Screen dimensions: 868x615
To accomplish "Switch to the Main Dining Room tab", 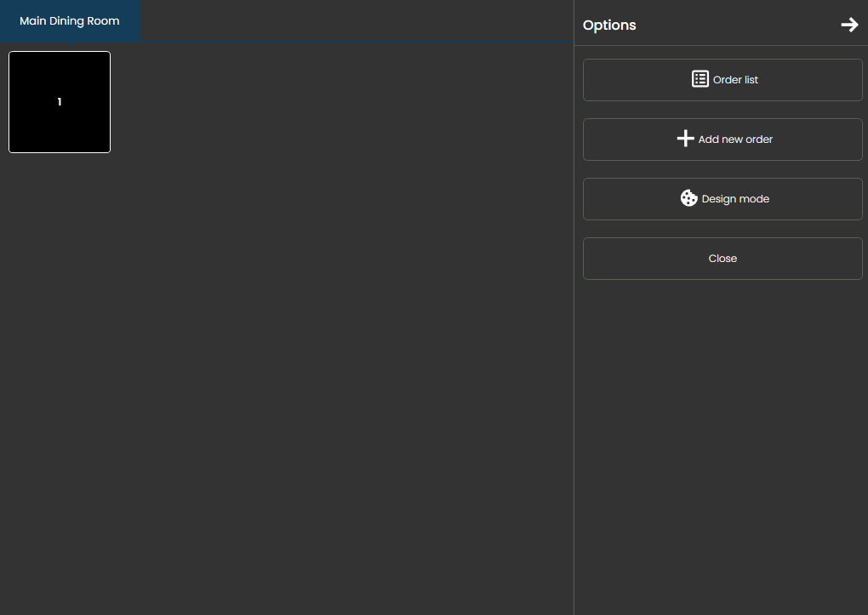I will [x=70, y=21].
